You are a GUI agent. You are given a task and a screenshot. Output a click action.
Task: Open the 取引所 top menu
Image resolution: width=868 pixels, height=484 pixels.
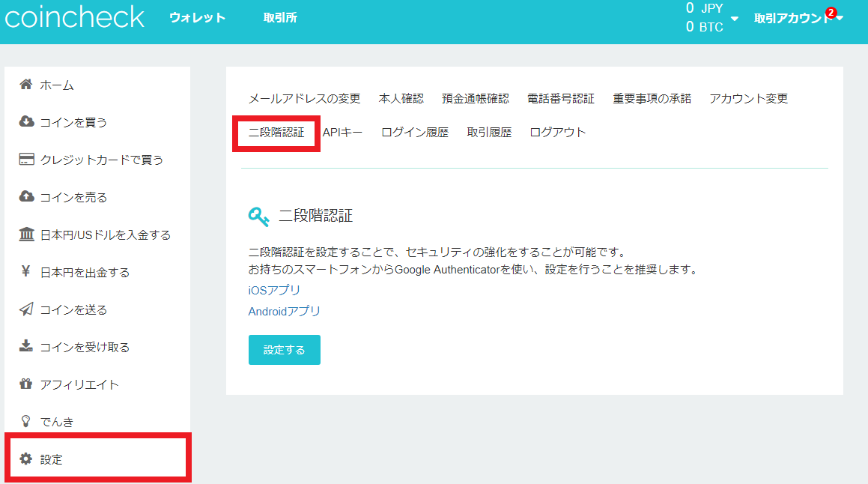[x=280, y=18]
